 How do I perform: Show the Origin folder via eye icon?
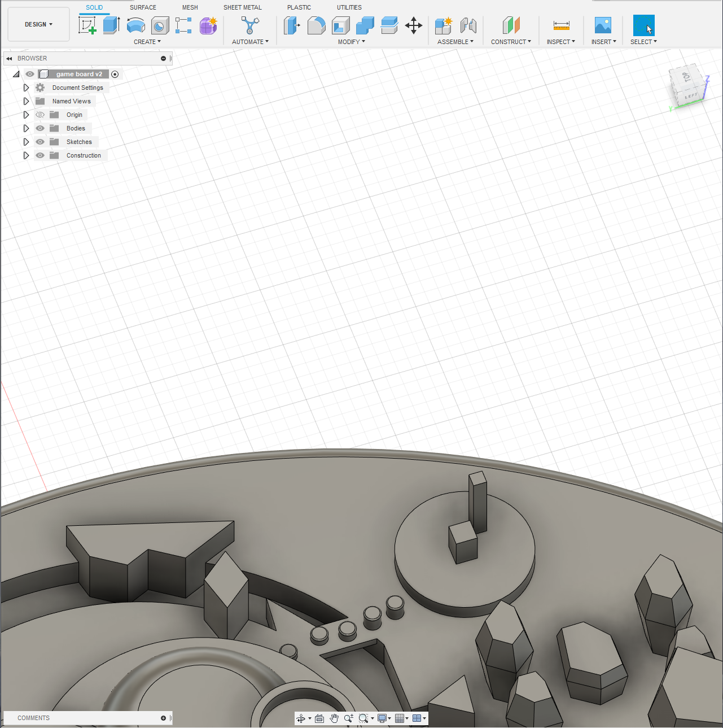tap(40, 115)
